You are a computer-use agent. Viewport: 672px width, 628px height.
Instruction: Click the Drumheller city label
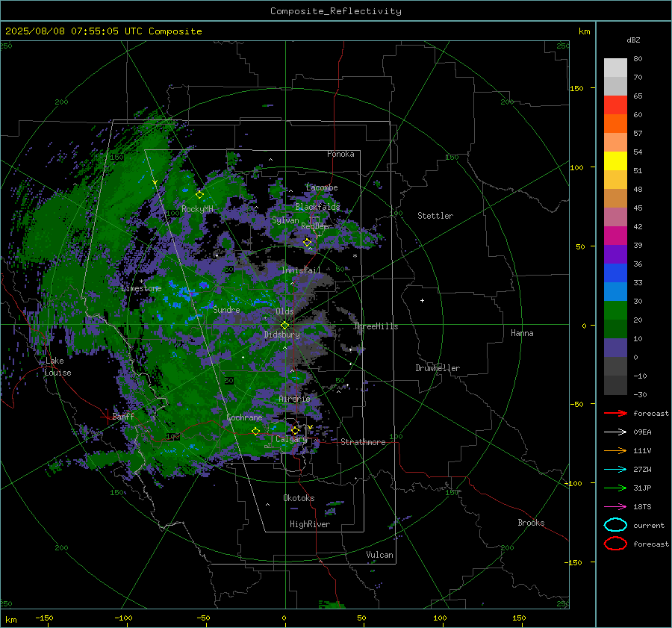pyautogui.click(x=438, y=368)
